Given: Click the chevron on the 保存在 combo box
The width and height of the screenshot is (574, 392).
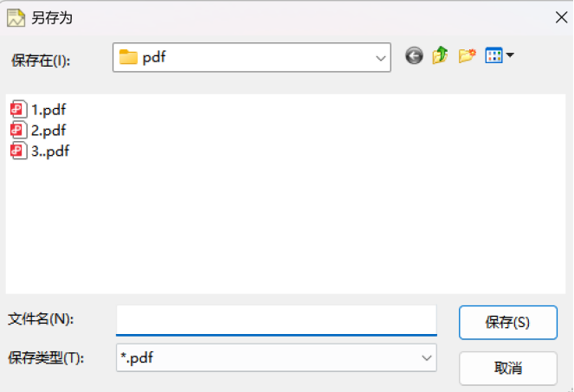Looking at the screenshot, I should coord(381,58).
